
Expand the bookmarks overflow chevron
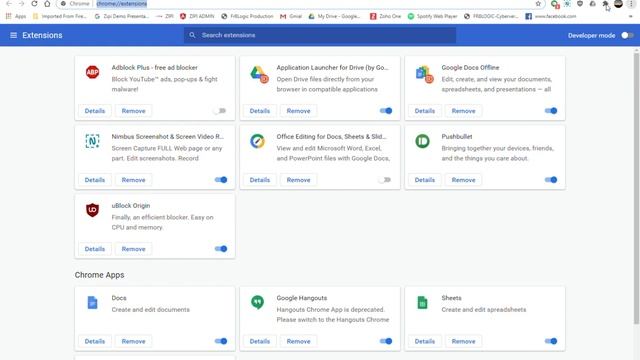pyautogui.click(x=630, y=16)
